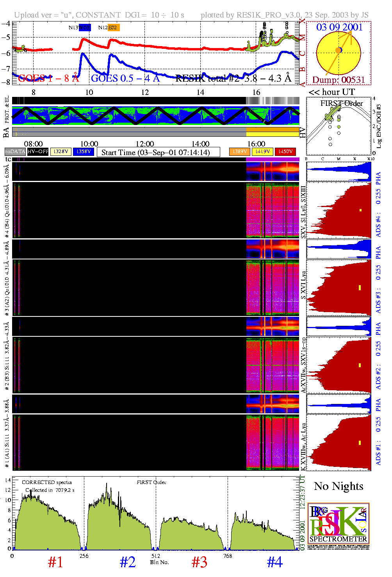Click the RESIK spectrometer logo
392x577 pixels.
click(338, 525)
